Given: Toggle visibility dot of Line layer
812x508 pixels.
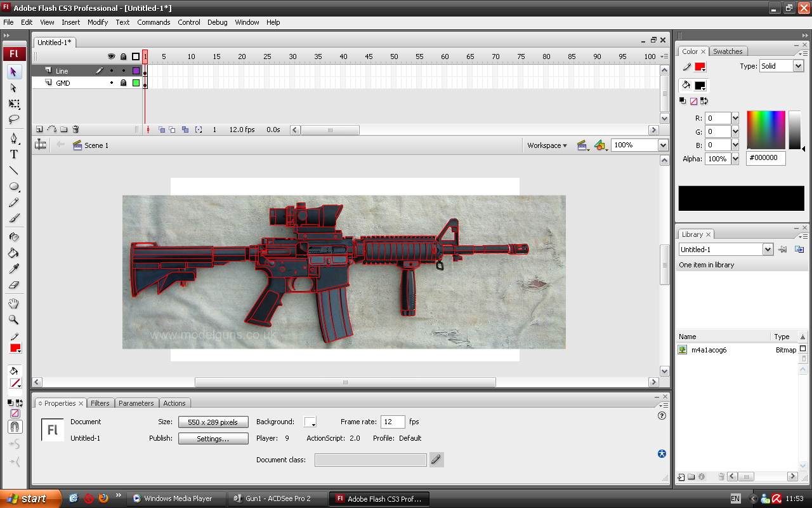Looking at the screenshot, I should 112,71.
